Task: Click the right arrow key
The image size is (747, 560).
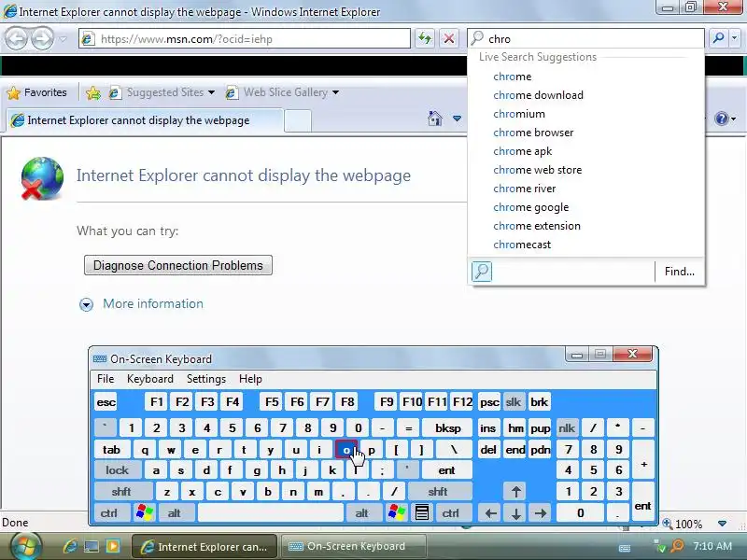Action: coord(541,512)
